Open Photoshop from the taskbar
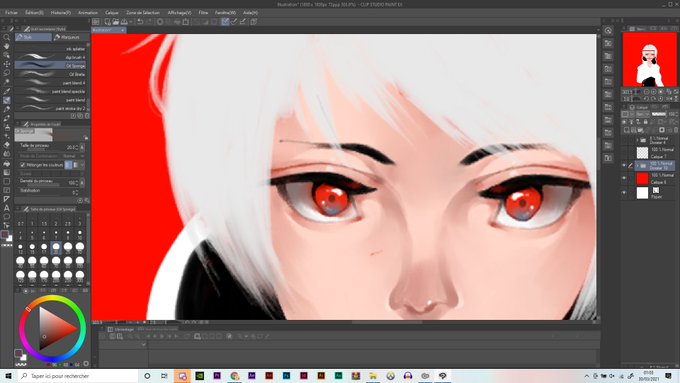 pyautogui.click(x=286, y=376)
